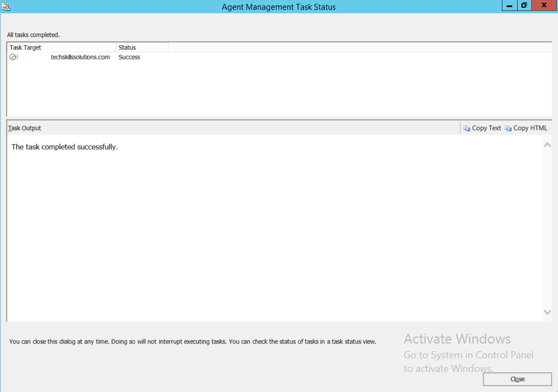This screenshot has height=392, width=558.
Task: Click the Task Target column header
Action: pyautogui.click(x=25, y=47)
